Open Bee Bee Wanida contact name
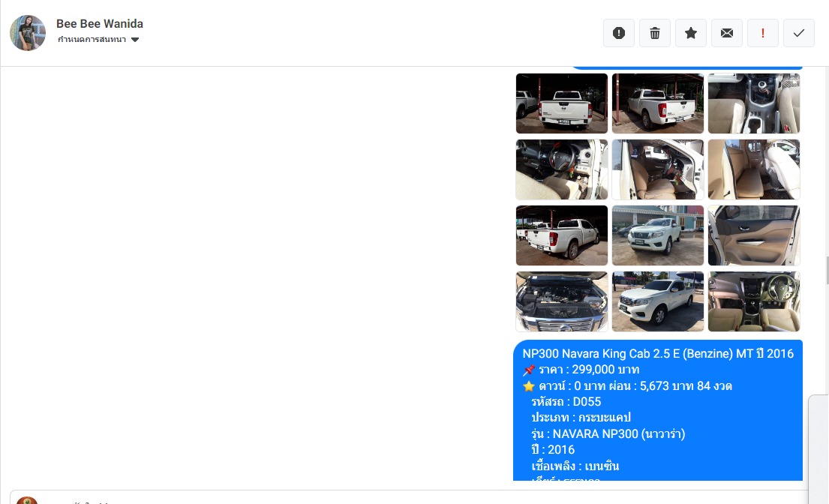 (x=99, y=24)
